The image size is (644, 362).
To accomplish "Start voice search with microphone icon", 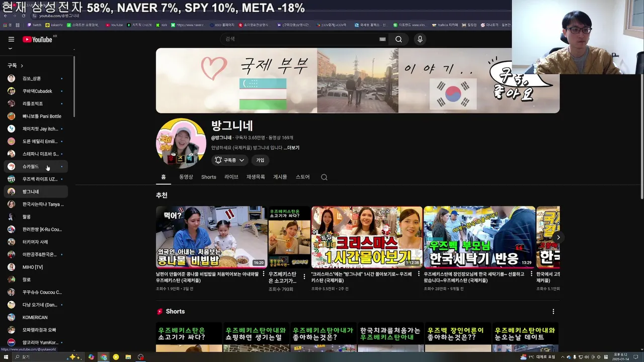I will pos(420,39).
